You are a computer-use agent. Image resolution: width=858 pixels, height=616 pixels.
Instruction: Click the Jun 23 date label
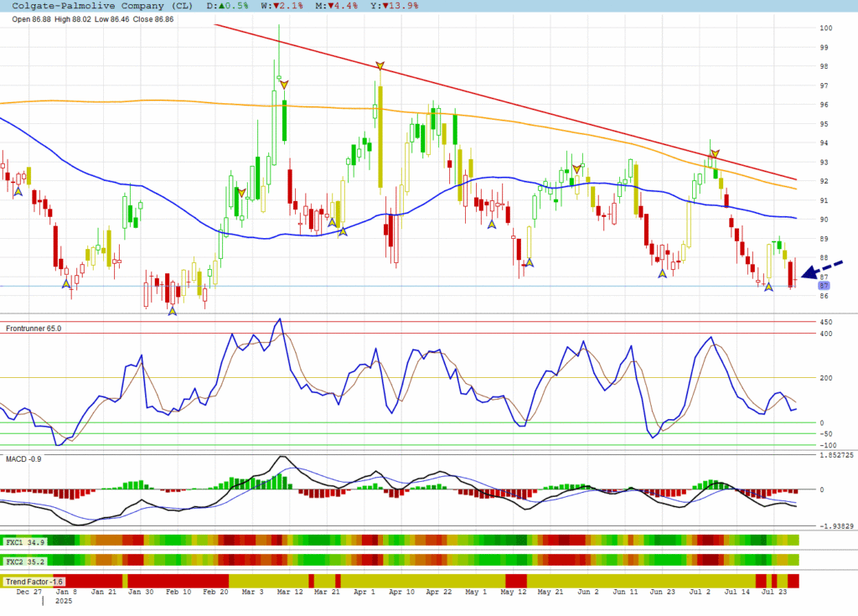[x=662, y=592]
